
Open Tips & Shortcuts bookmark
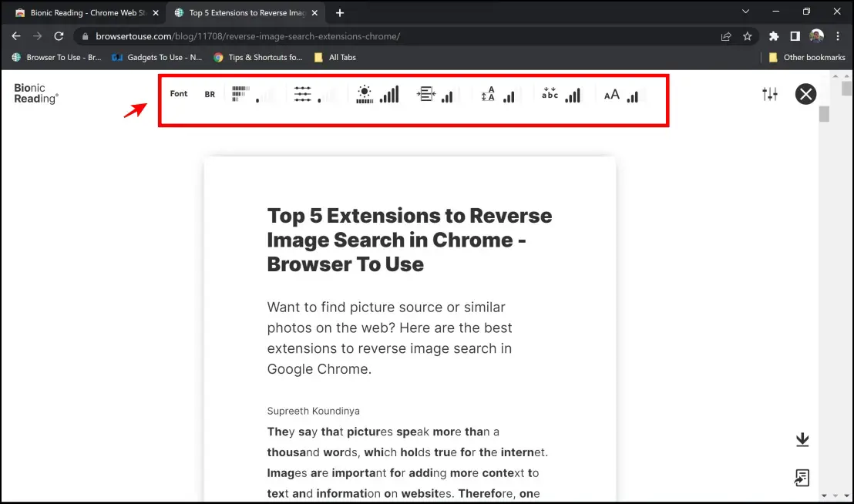[258, 57]
